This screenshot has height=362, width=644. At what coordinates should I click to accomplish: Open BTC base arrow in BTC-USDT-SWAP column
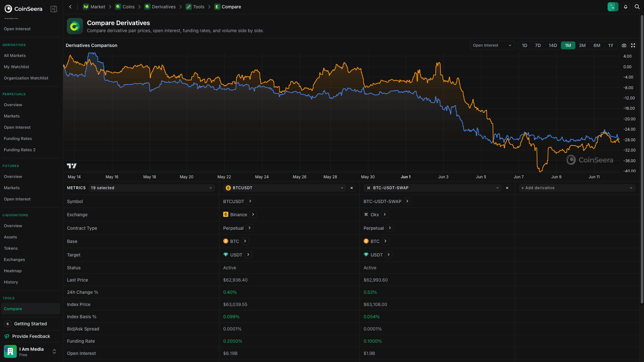click(385, 241)
